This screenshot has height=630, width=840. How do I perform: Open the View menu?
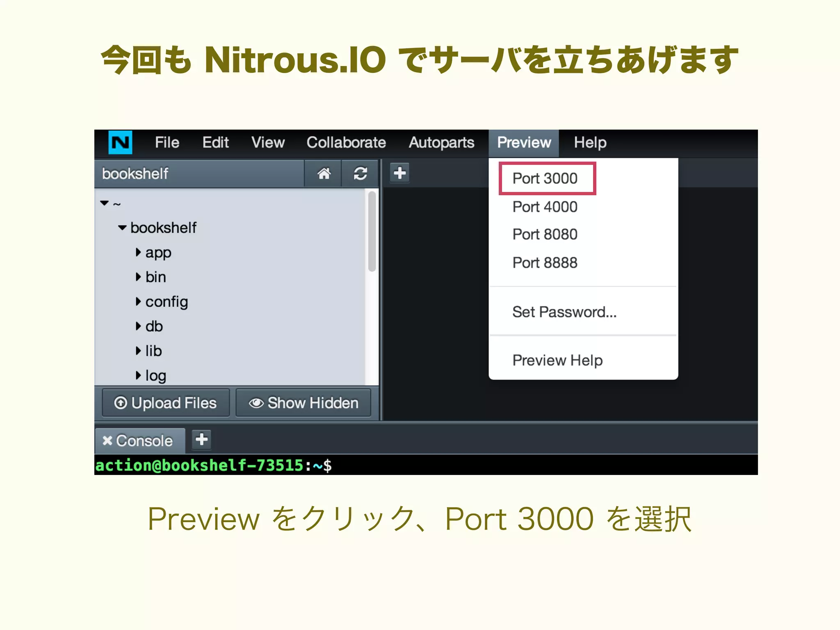coord(268,142)
